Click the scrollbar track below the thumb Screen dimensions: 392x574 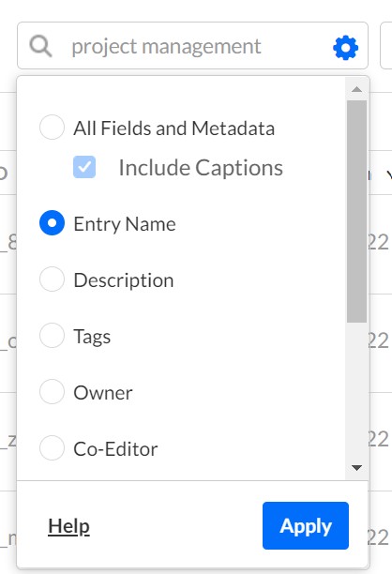tap(357, 390)
